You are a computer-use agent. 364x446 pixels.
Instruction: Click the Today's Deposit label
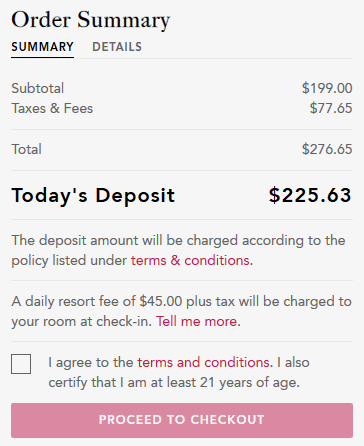coord(93,195)
